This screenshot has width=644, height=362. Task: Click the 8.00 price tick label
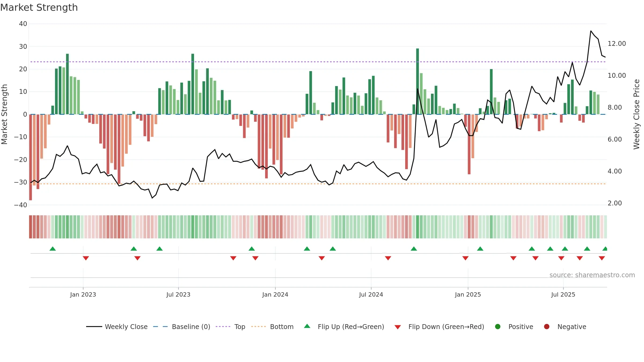click(614, 107)
